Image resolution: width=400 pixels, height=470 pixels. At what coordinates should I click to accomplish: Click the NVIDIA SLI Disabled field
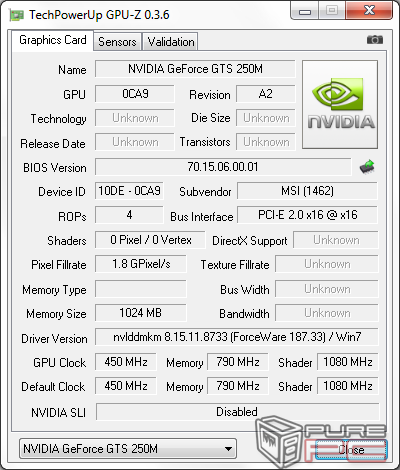point(237,412)
